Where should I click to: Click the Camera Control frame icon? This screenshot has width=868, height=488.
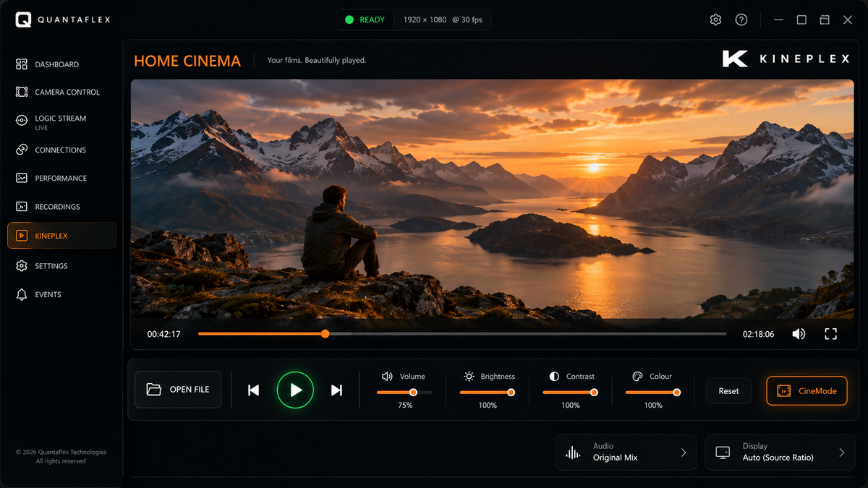[22, 92]
